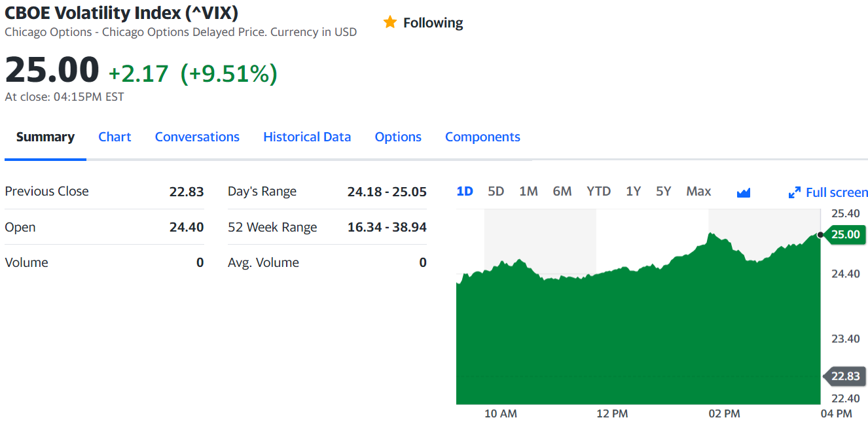Screen dimensions: 868x422
Task: Choose the Max chart range
Action: click(698, 191)
